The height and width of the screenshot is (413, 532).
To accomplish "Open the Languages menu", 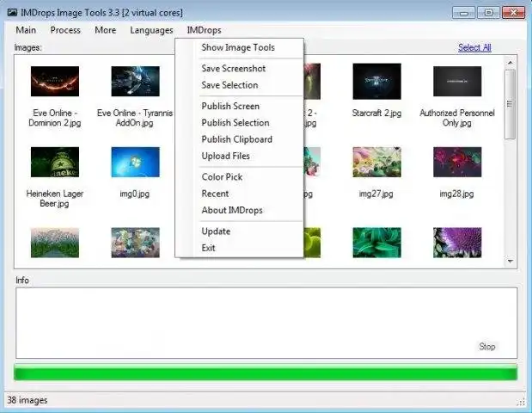I will click(151, 30).
